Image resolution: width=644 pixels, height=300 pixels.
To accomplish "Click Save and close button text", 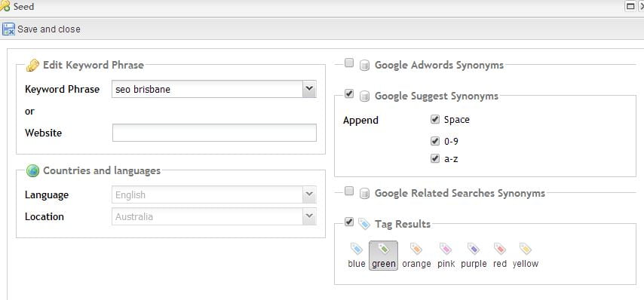I will [x=49, y=29].
